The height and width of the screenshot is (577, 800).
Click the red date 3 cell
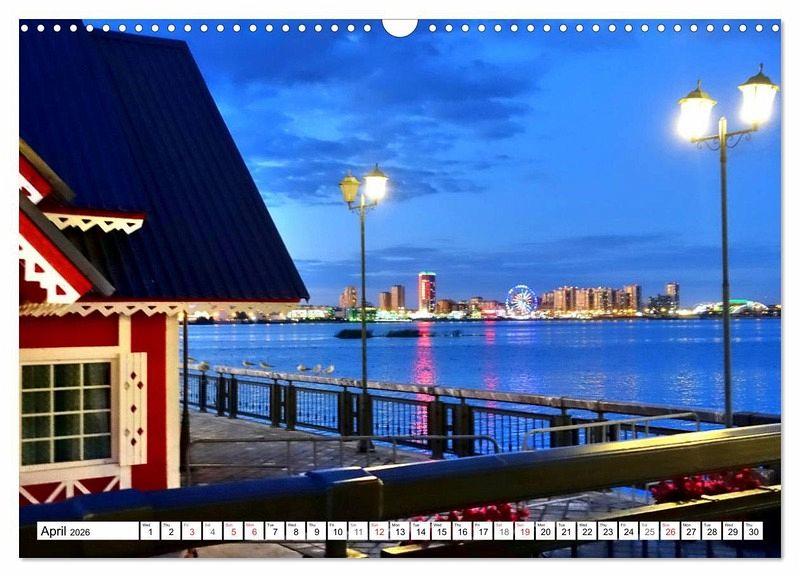(x=192, y=531)
